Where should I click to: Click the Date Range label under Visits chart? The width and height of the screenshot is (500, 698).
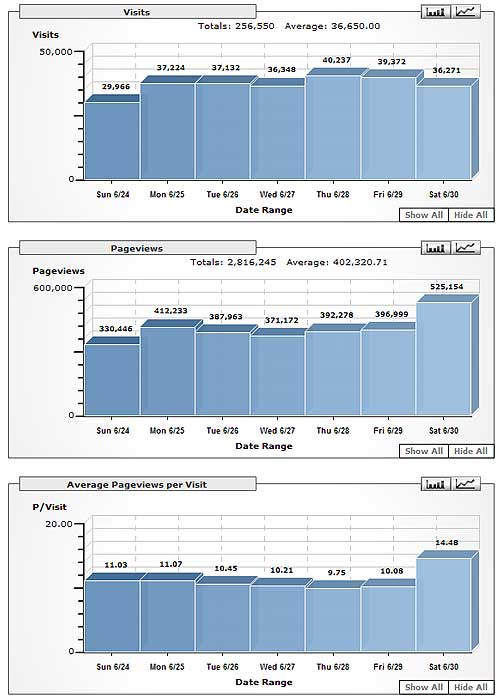[x=264, y=210]
